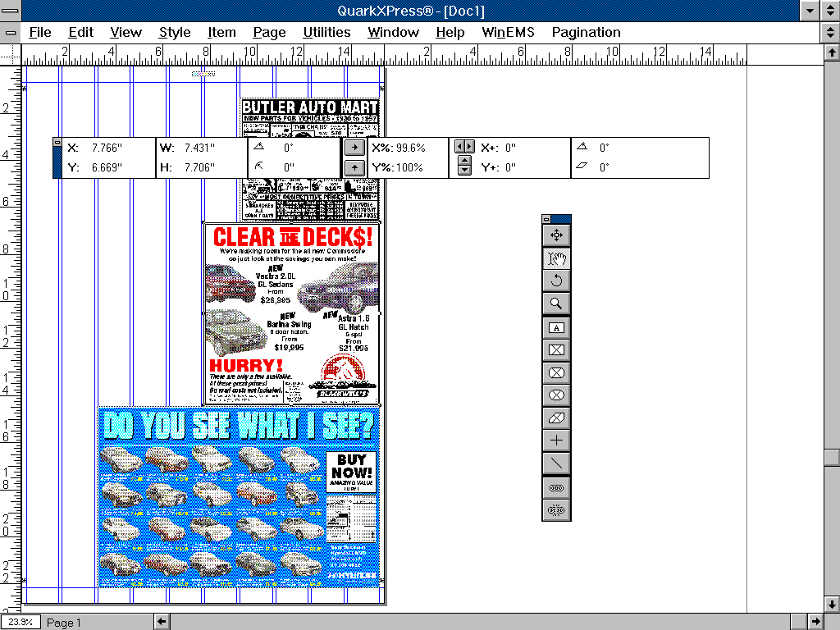This screenshot has width=840, height=630.
Task: Restore the document window using menu bar arrows
Action: [x=830, y=33]
